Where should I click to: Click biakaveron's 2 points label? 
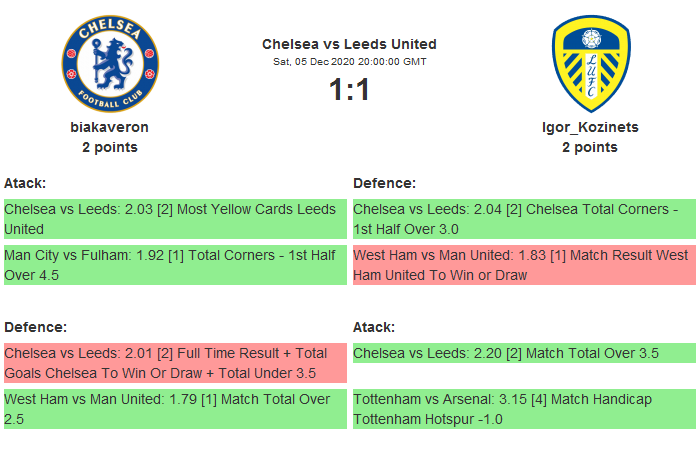point(110,147)
